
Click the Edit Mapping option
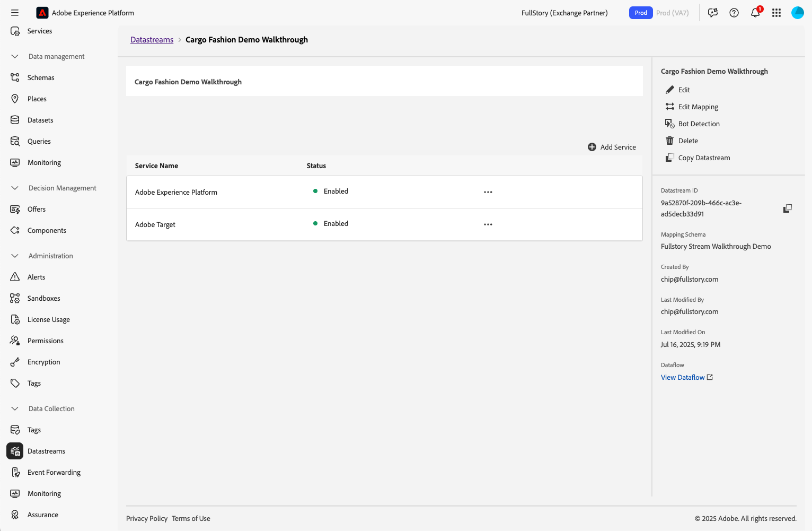698,107
